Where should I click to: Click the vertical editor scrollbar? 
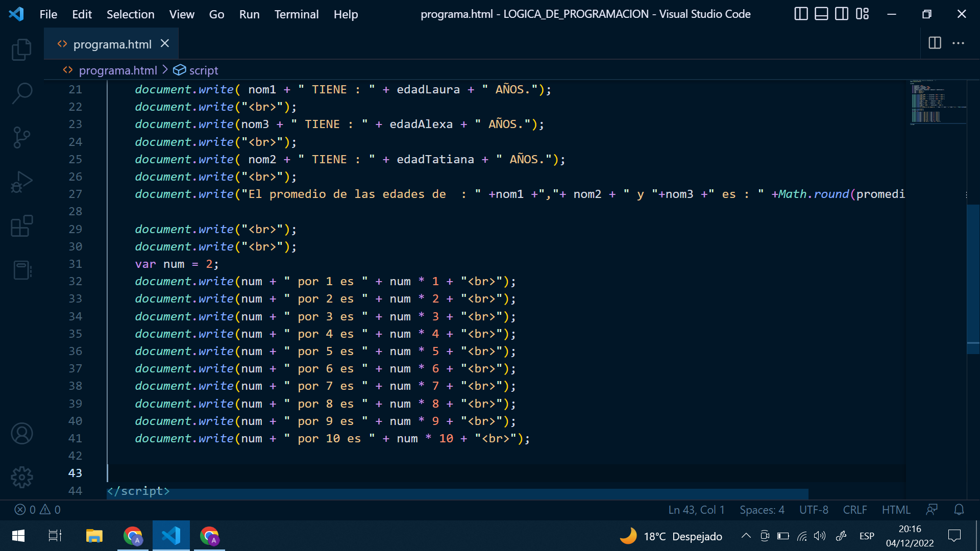coord(973,279)
